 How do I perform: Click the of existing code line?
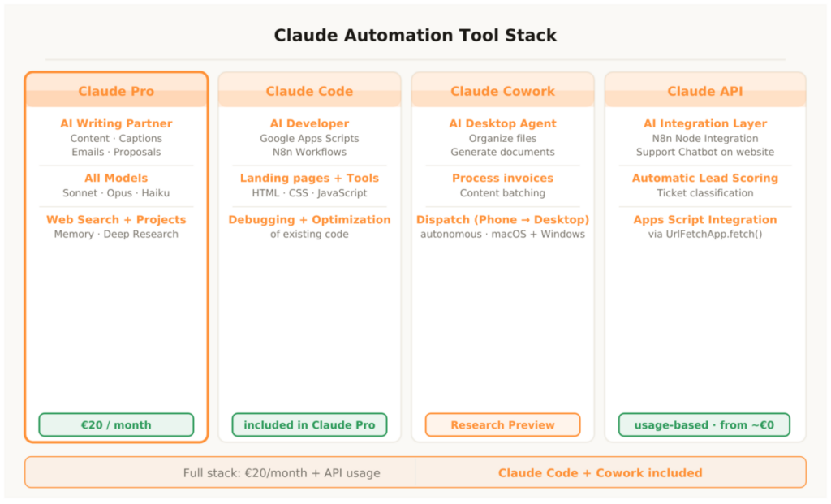click(x=309, y=235)
